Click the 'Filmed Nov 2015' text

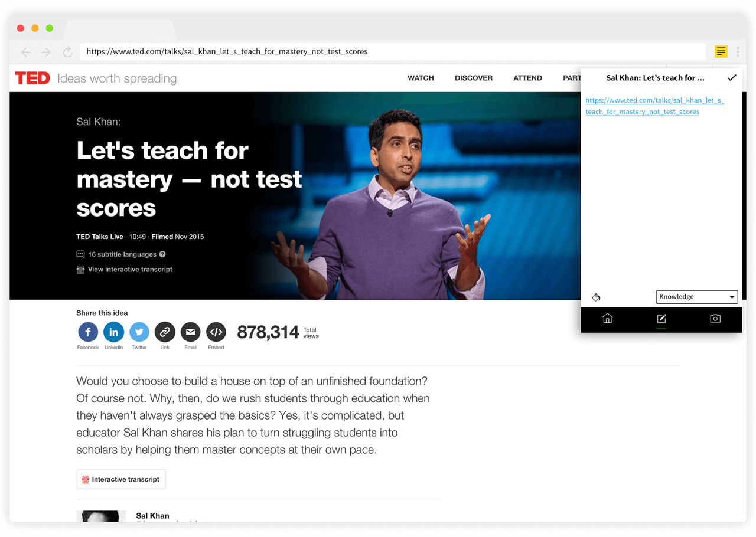tap(178, 237)
